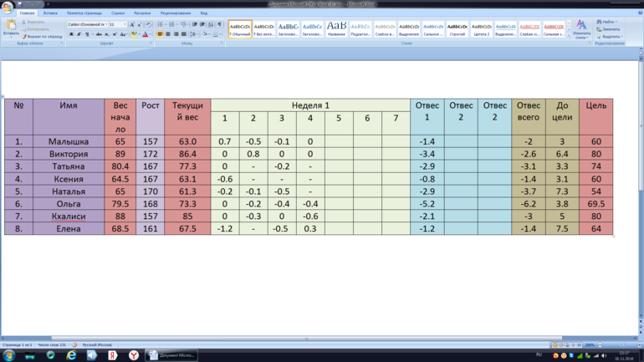
Task: Click the Office round logo button
Action: pyautogui.click(x=8, y=7)
